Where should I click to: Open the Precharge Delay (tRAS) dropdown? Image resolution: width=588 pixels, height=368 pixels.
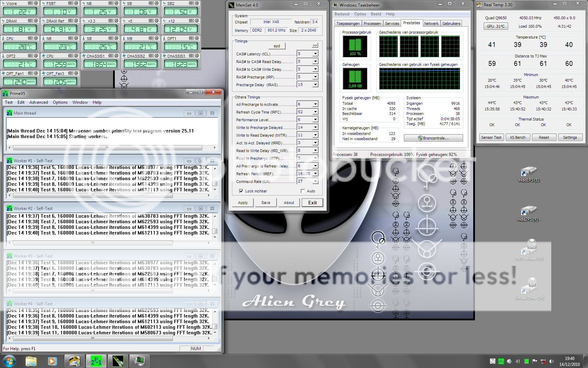(x=315, y=84)
